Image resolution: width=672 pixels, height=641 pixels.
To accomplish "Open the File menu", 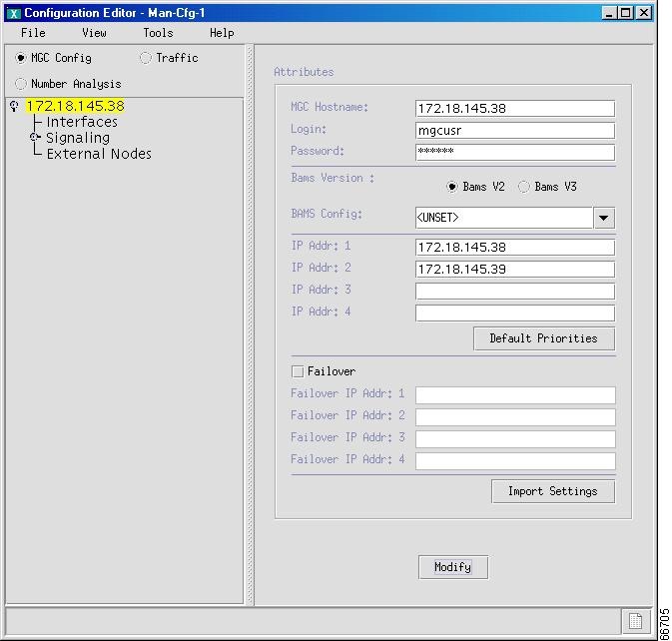I will coord(33,33).
